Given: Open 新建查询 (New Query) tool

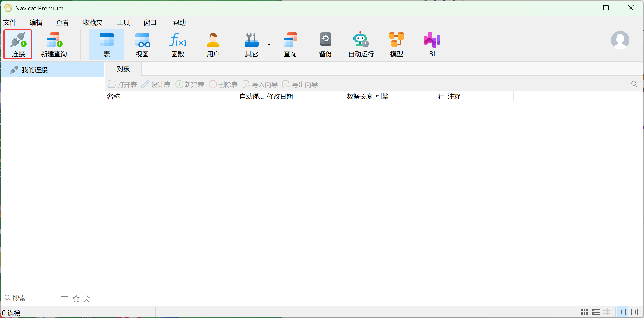Looking at the screenshot, I should tap(54, 45).
